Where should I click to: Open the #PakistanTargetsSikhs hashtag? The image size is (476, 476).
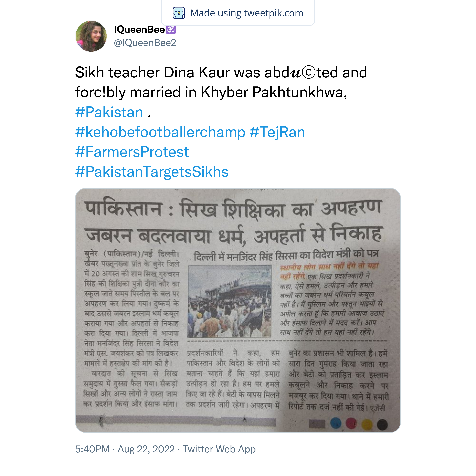152,172
